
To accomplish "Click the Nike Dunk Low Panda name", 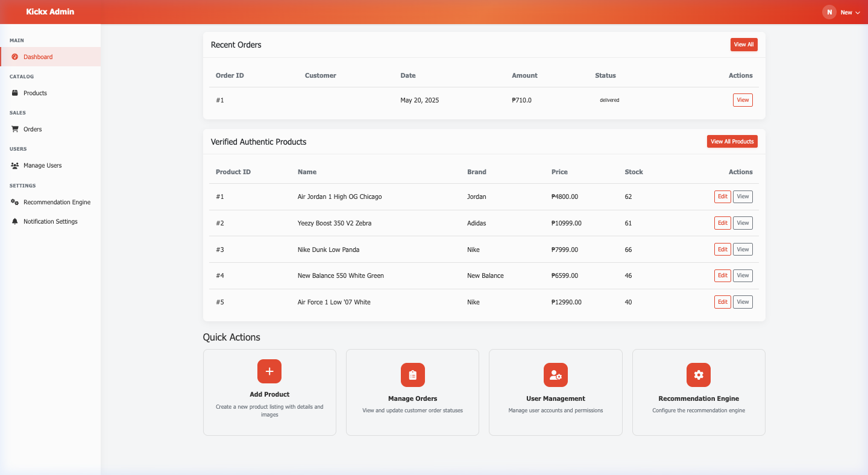I will click(x=329, y=250).
